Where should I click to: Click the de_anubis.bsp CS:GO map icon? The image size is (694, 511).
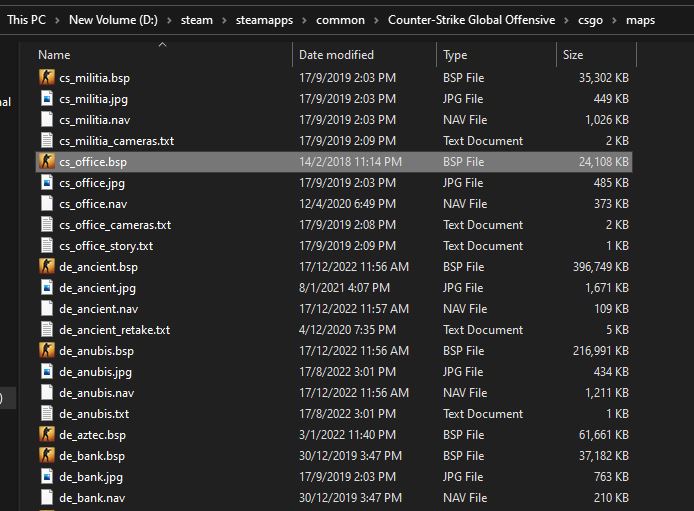[46, 350]
